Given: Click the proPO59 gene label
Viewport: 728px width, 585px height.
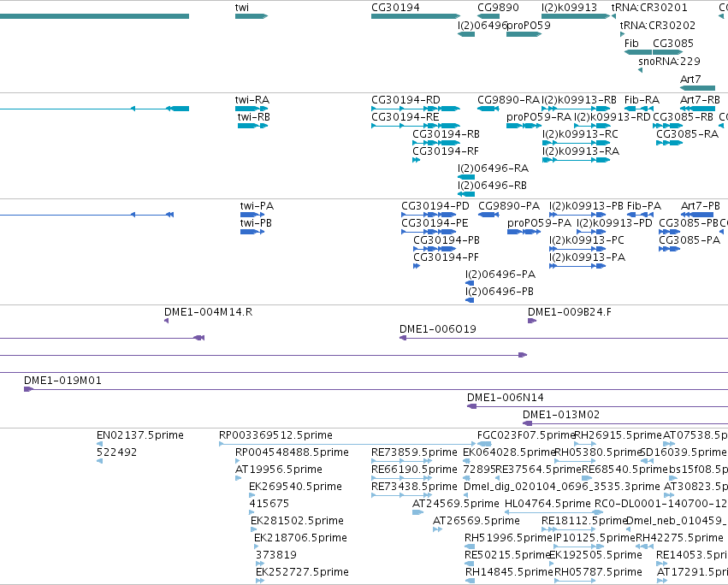Looking at the screenshot, I should 529,26.
